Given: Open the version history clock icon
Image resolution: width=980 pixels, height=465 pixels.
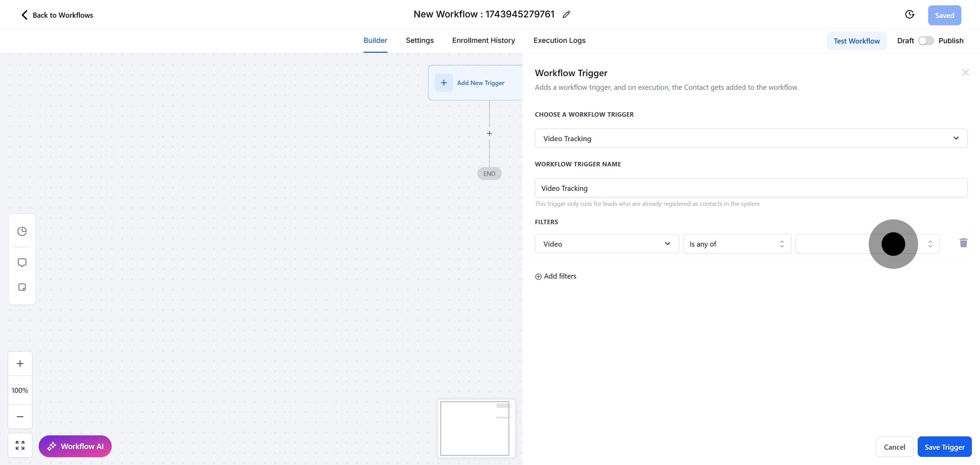Looking at the screenshot, I should [909, 14].
